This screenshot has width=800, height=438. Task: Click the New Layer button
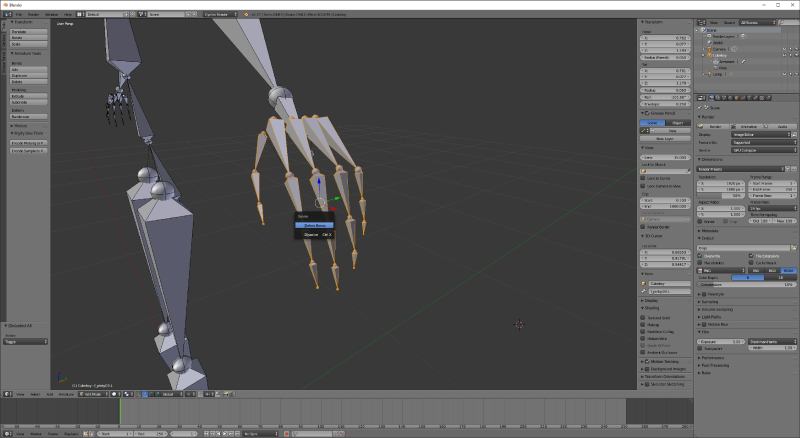pos(664,138)
